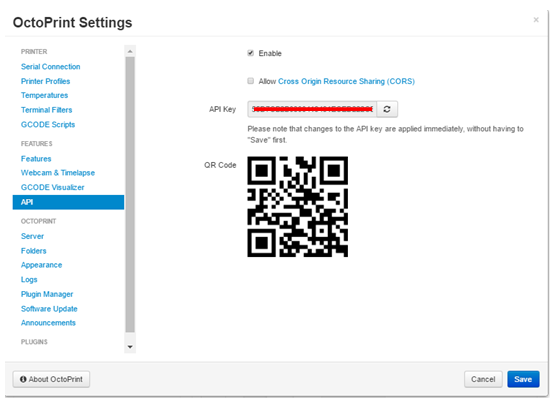The image size is (552, 401).
Task: Save the OctoPrint settings
Action: tap(523, 379)
